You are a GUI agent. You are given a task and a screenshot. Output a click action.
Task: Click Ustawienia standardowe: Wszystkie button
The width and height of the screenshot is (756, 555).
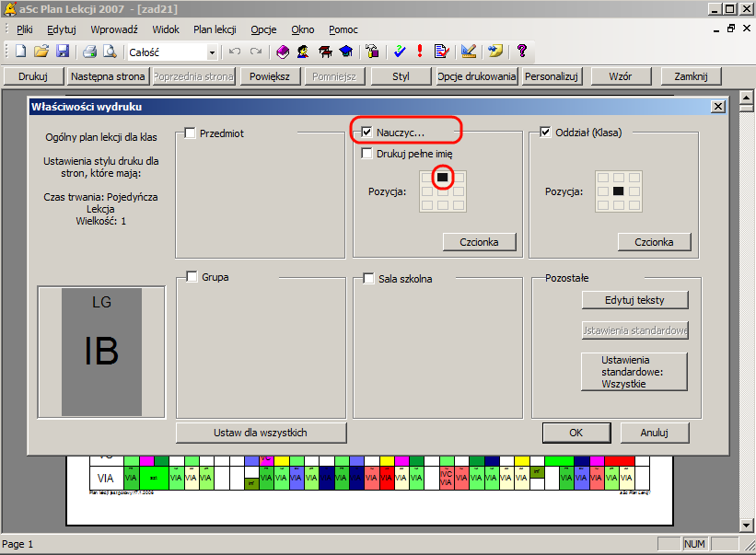point(634,372)
